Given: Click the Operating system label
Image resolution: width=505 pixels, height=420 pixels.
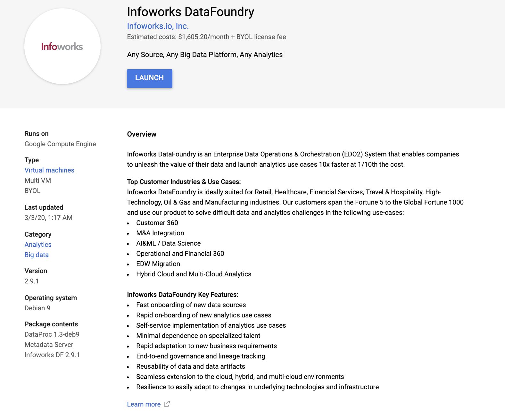Looking at the screenshot, I should click(x=51, y=298).
